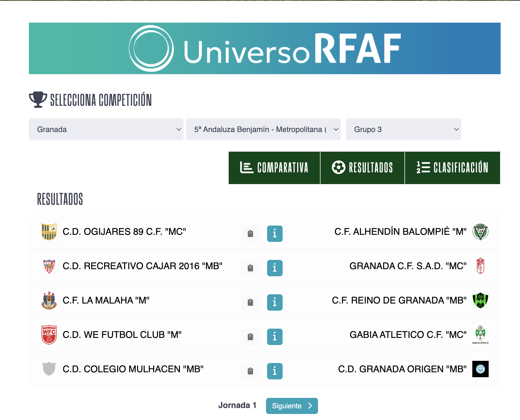
Task: Open clipboard report for Recreativo Cajar match
Action: tap(250, 268)
